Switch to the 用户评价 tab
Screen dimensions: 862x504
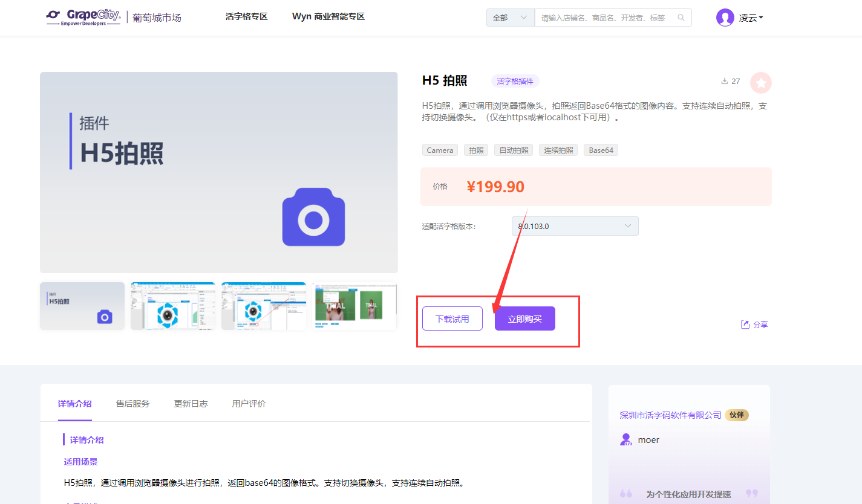(x=249, y=404)
